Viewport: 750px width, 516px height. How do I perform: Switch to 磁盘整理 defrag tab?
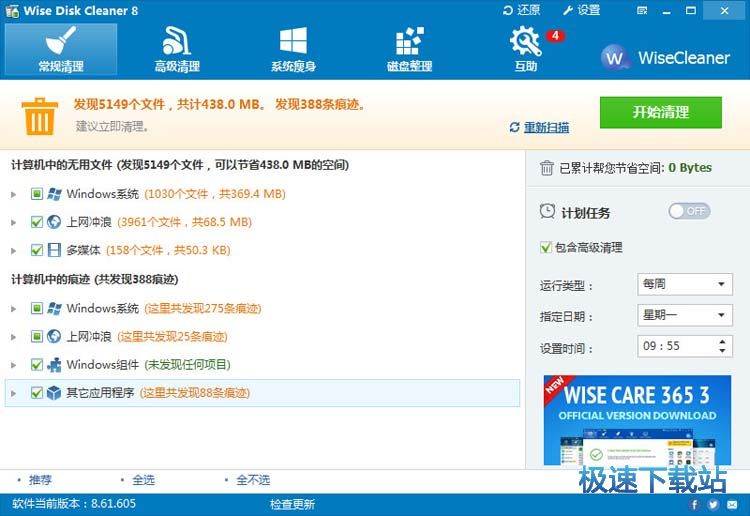pyautogui.click(x=409, y=49)
